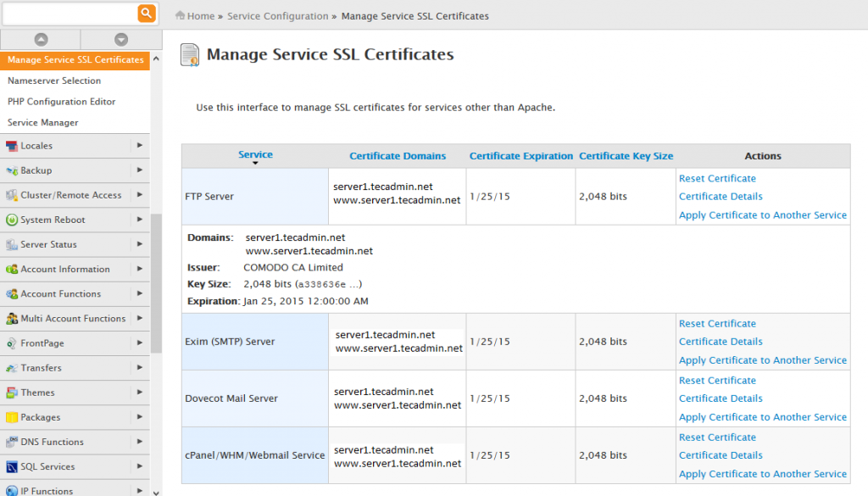
Task: Click the Home icon in breadcrumb
Action: (180, 16)
